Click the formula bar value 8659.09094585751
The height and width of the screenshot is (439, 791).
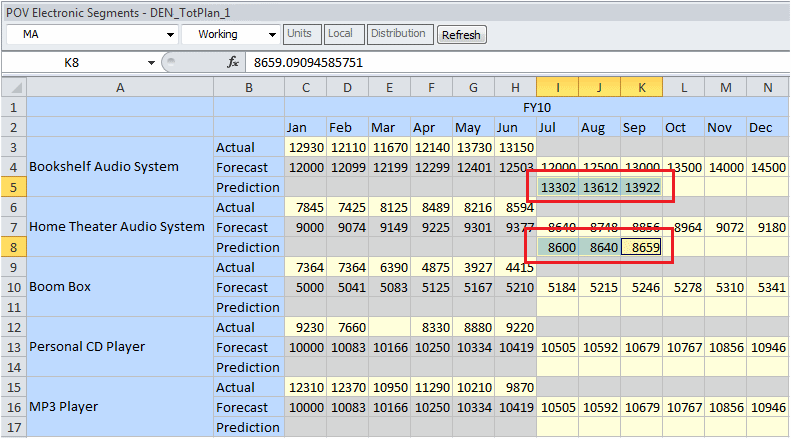pyautogui.click(x=308, y=63)
